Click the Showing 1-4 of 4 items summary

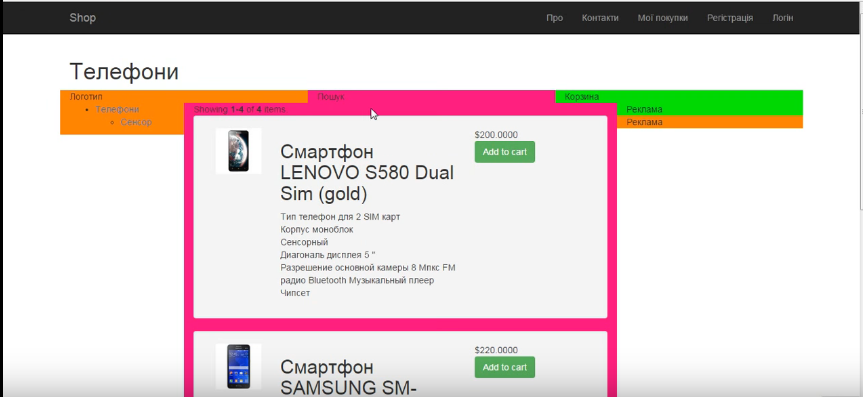click(x=239, y=109)
